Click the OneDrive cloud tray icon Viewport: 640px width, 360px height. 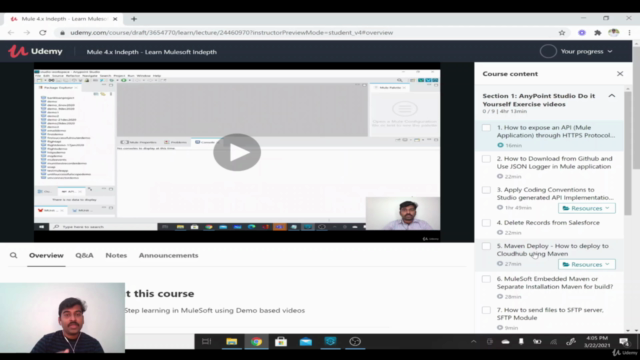pos(505,342)
